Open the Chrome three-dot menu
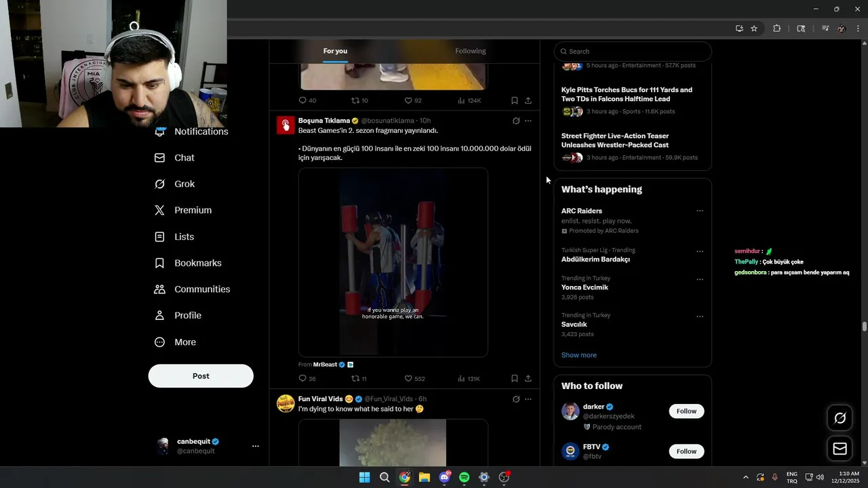The width and height of the screenshot is (868, 488). [858, 28]
